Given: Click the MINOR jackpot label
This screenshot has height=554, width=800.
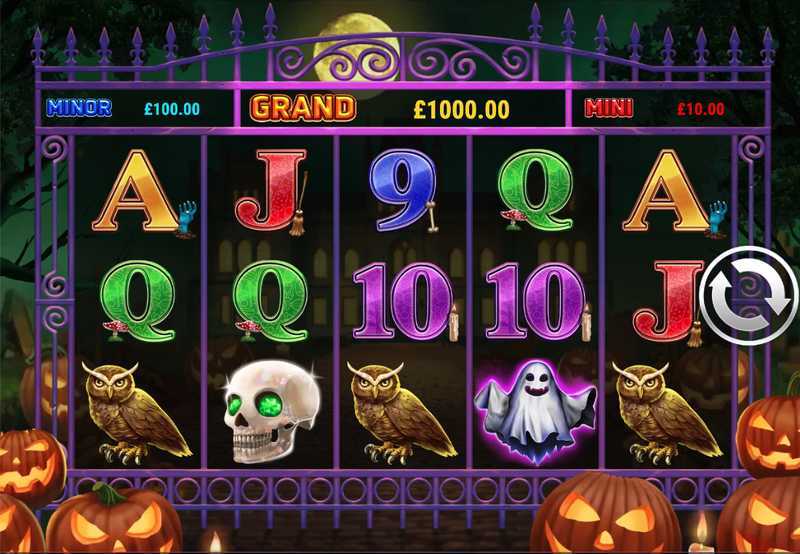Looking at the screenshot, I should pos(79,108).
